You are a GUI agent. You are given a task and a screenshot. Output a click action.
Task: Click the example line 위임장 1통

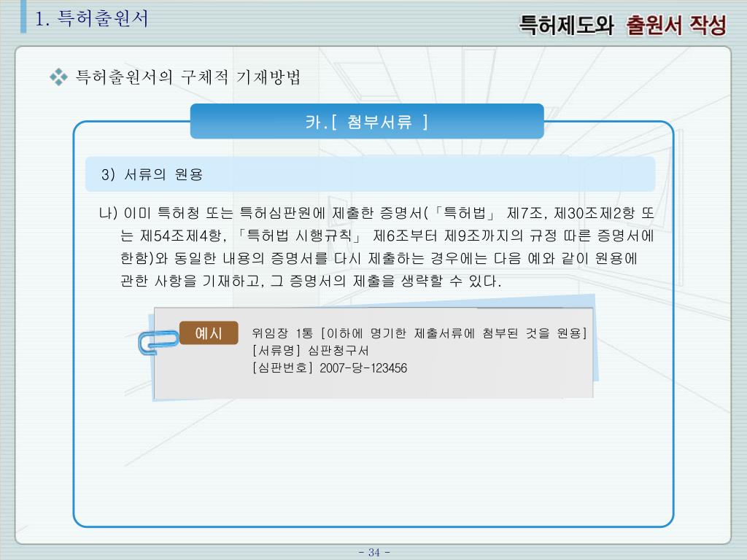click(x=419, y=332)
